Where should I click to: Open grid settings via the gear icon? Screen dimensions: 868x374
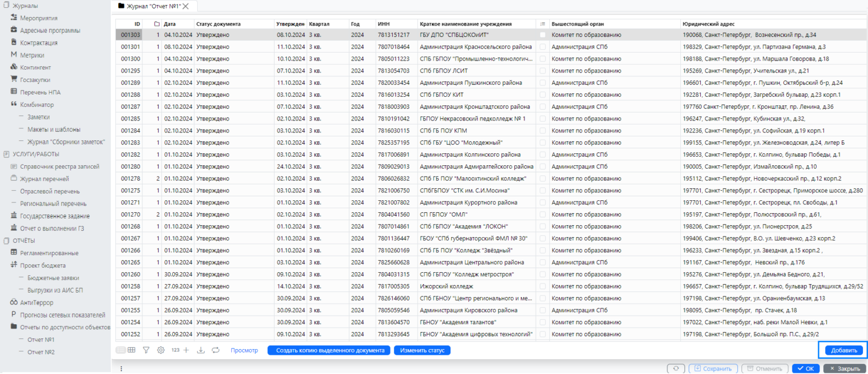click(160, 350)
